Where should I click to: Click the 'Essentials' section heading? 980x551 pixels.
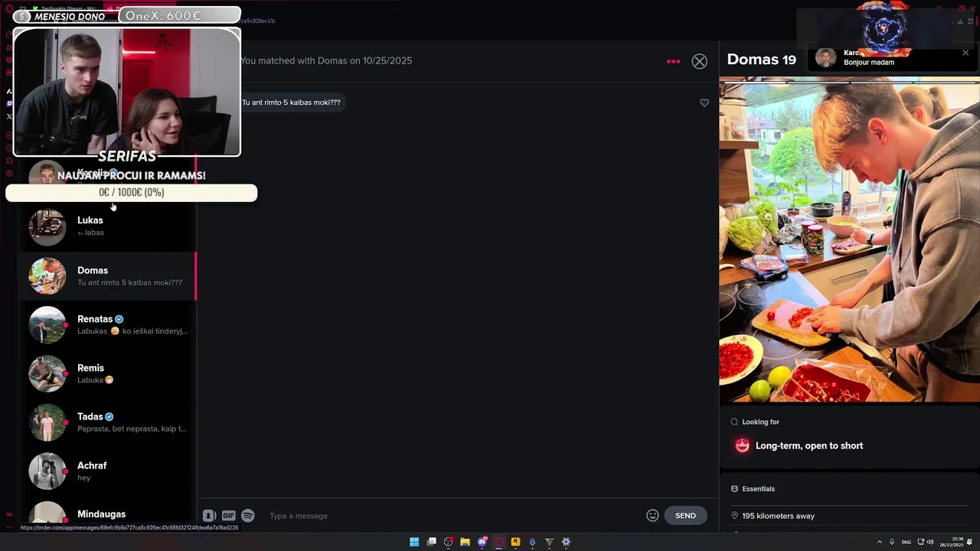pyautogui.click(x=758, y=488)
